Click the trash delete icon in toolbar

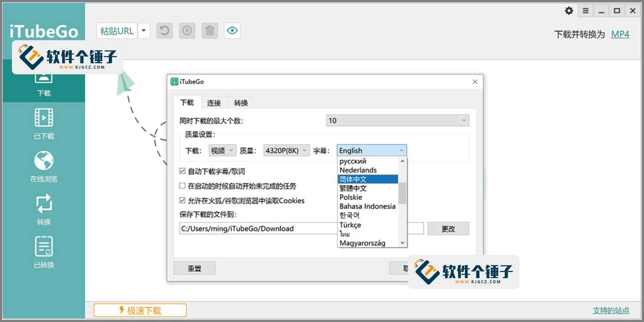pos(210,31)
